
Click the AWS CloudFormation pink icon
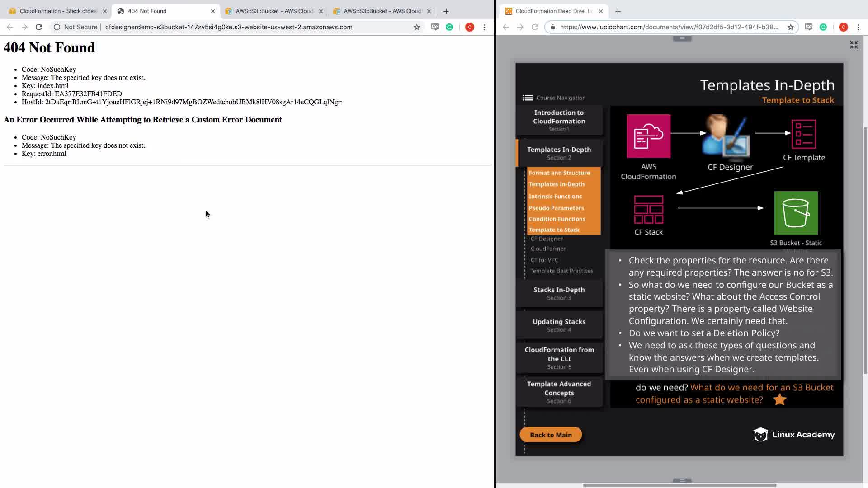(648, 136)
